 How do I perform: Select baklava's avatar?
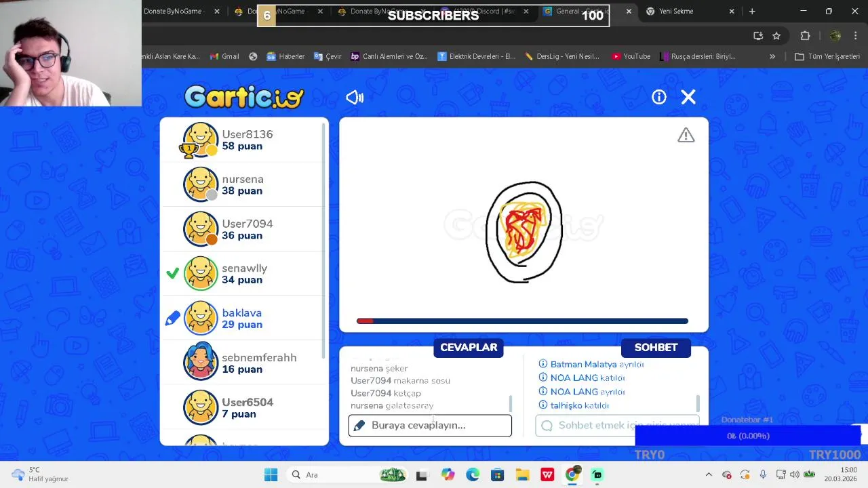tap(201, 319)
